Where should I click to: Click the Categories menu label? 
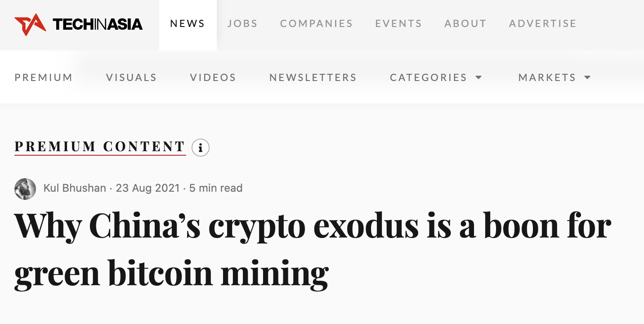(428, 78)
